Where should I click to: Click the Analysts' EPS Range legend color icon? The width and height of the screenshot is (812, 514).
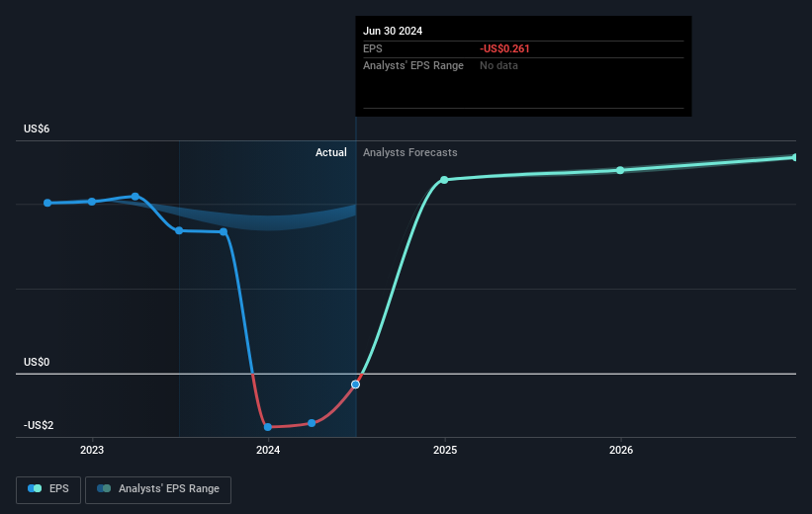pos(104,488)
